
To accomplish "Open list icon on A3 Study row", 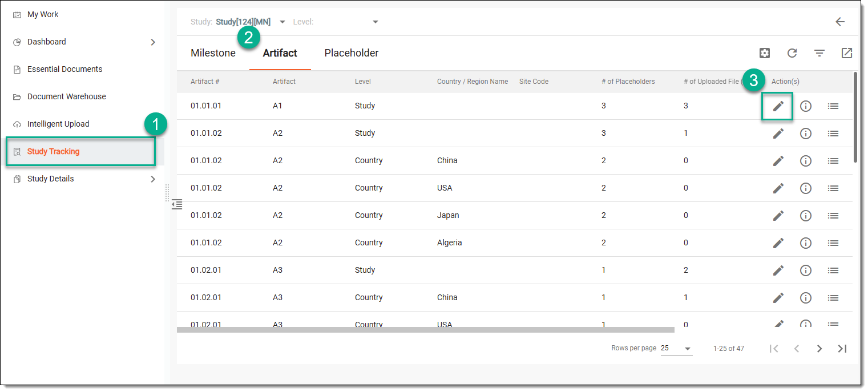I will [833, 270].
